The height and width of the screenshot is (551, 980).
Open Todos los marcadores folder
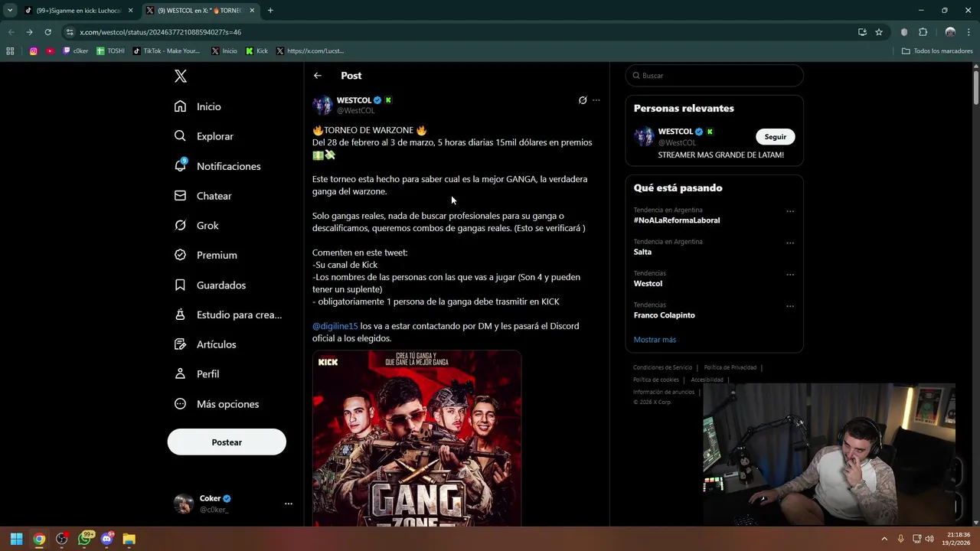(937, 51)
